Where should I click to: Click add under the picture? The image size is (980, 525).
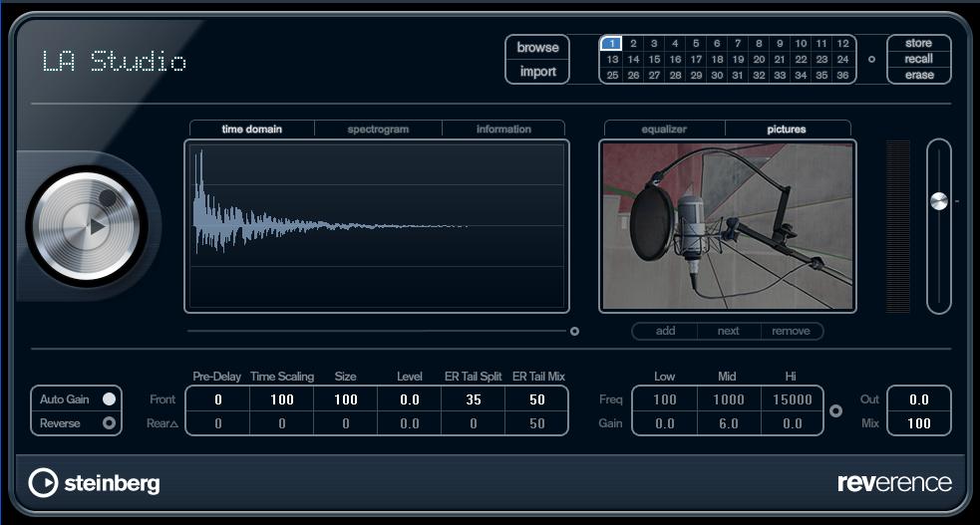pyautogui.click(x=666, y=331)
